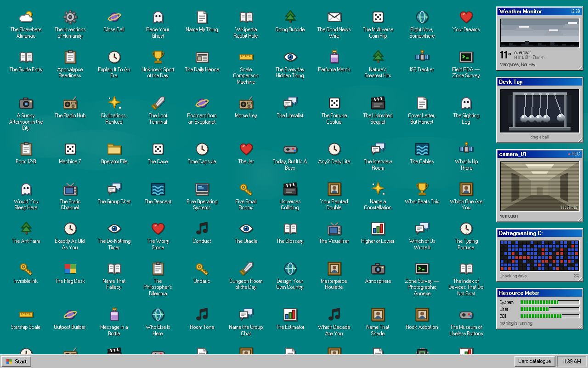Launch the Higher or Lower chart icon
Viewport: 588px width, 368px height.
point(378,229)
